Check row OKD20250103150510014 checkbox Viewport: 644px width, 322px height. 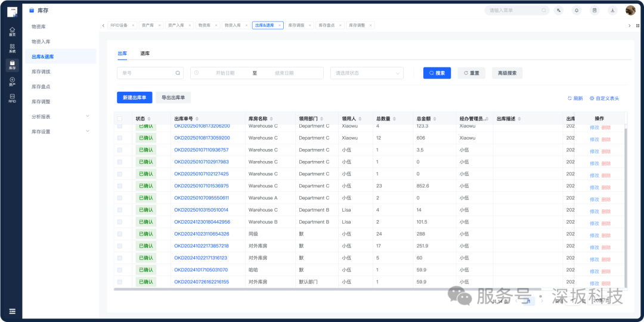click(x=119, y=210)
